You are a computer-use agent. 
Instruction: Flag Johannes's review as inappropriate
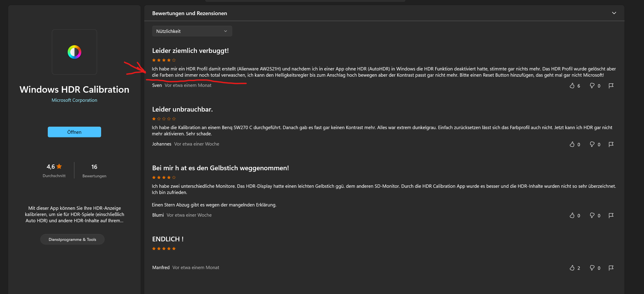(x=611, y=144)
